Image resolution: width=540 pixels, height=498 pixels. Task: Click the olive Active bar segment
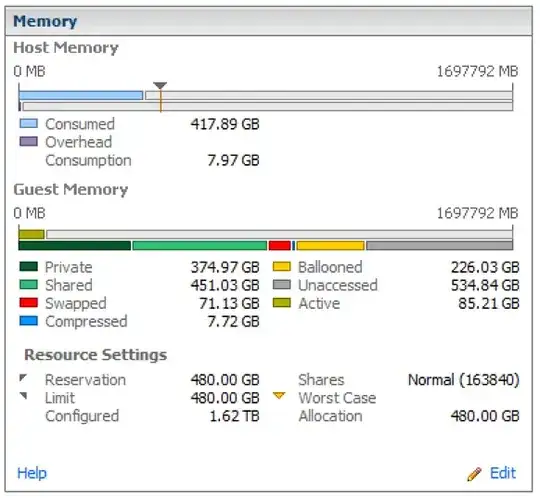click(x=32, y=235)
